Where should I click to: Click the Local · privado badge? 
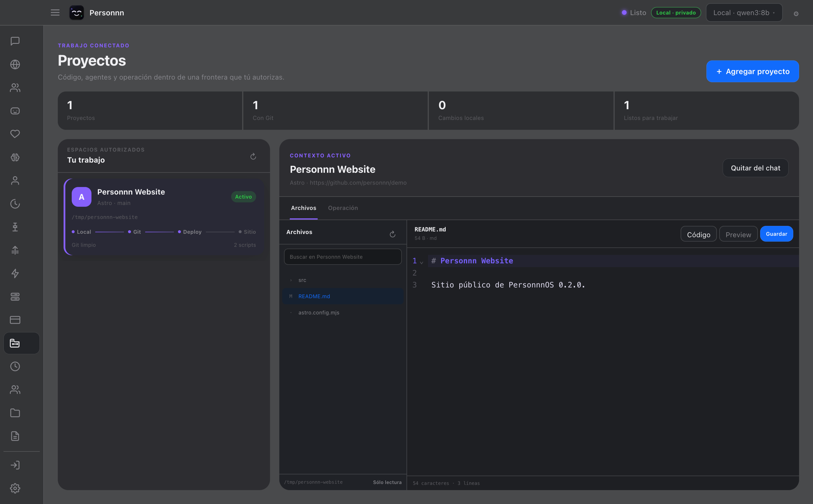(676, 13)
